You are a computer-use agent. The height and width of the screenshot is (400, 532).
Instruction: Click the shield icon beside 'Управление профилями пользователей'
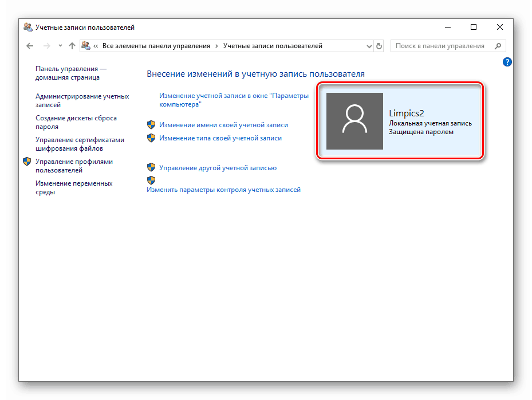point(27,161)
